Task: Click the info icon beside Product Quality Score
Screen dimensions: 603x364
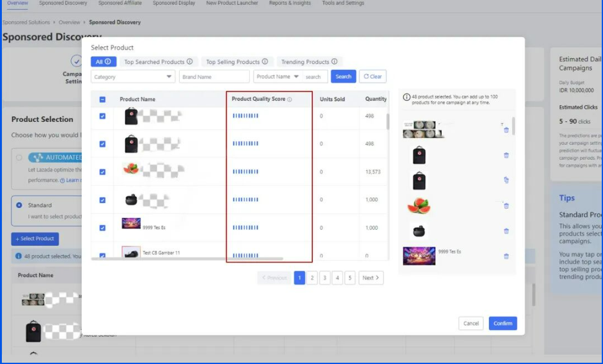Action: pos(289,99)
